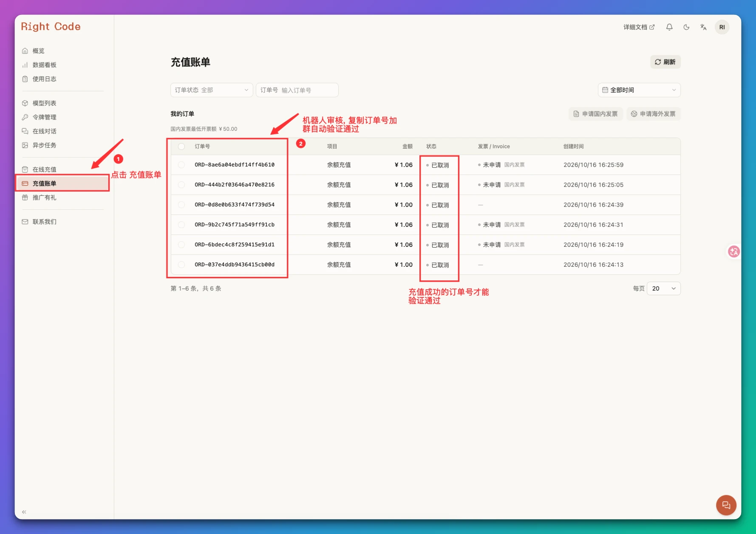This screenshot has height=534, width=756.
Task: Select order ORD-444b2f03646a470e8216 checkbox
Action: [181, 185]
